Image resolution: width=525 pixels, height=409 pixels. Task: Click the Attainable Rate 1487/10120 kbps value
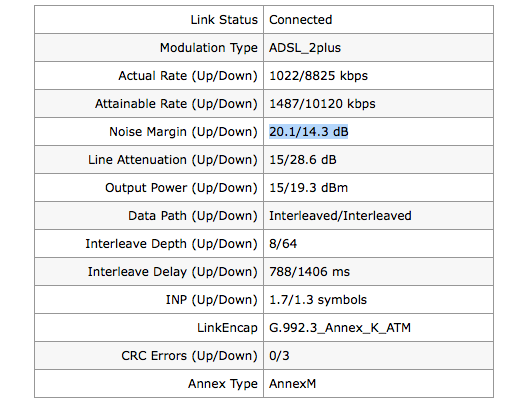coord(322,104)
